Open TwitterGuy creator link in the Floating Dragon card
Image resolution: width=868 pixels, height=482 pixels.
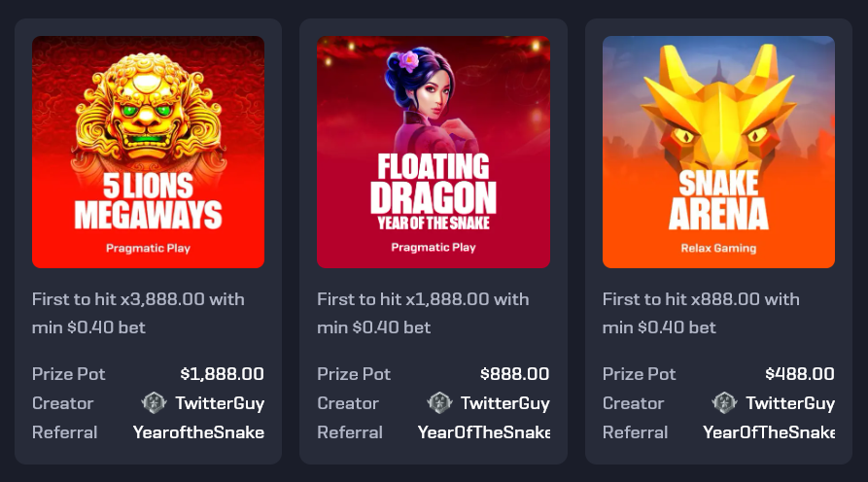[x=504, y=403]
